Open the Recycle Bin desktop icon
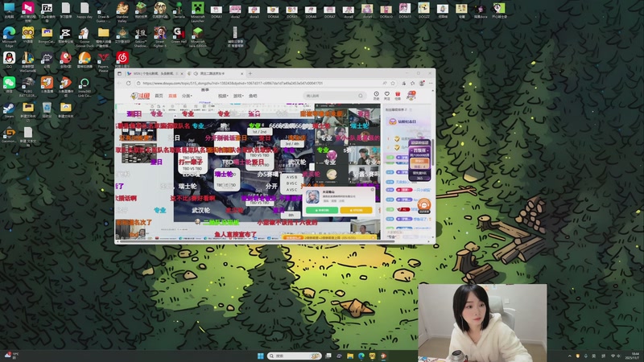Viewport: 644px width, 362px height. (x=47, y=110)
